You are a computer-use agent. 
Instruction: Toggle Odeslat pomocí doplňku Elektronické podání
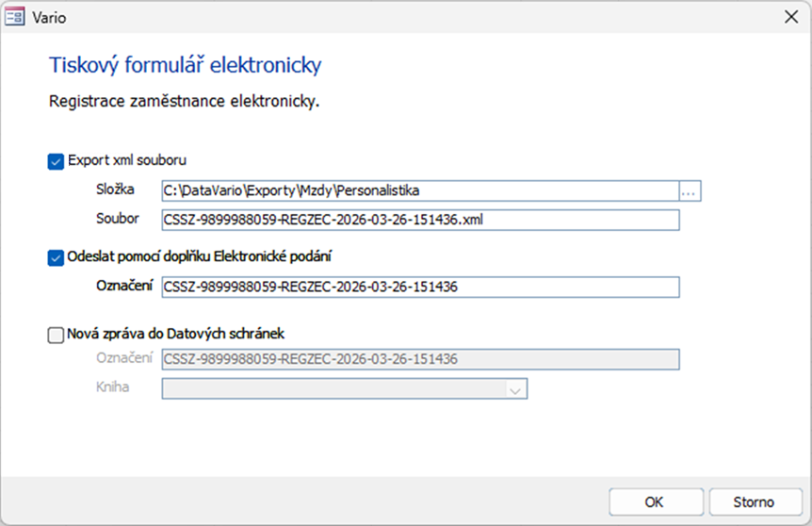(x=56, y=257)
